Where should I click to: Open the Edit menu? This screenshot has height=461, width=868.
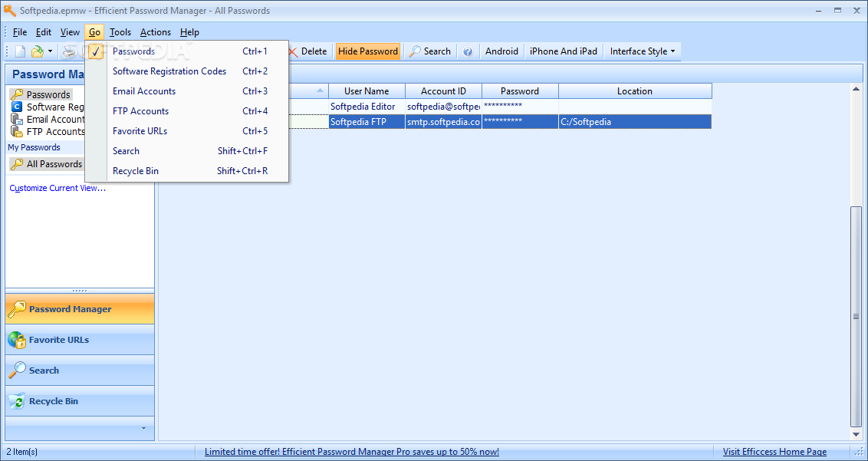[44, 32]
